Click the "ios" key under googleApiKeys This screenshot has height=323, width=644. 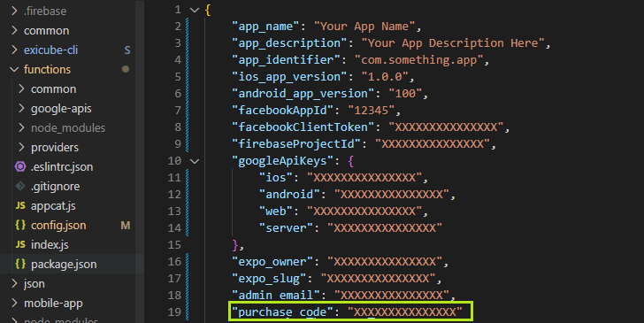point(276,178)
